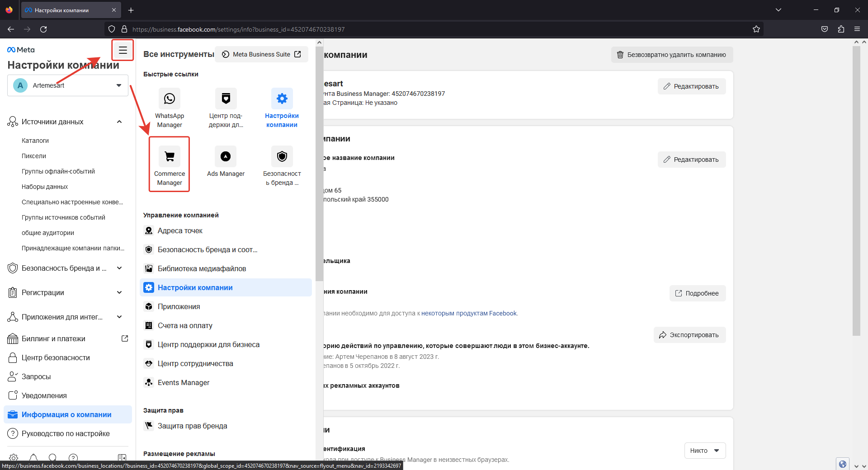
Task: Expand the Регистрации section
Action: 119,292
